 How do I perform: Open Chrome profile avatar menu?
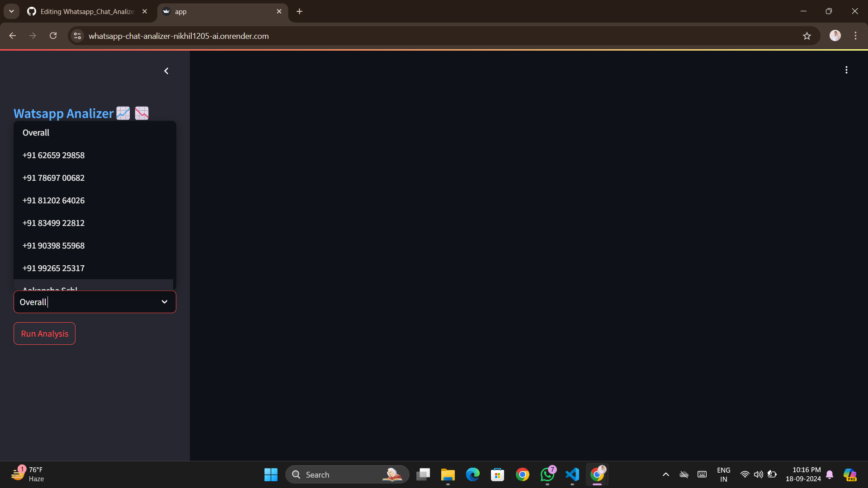835,36
